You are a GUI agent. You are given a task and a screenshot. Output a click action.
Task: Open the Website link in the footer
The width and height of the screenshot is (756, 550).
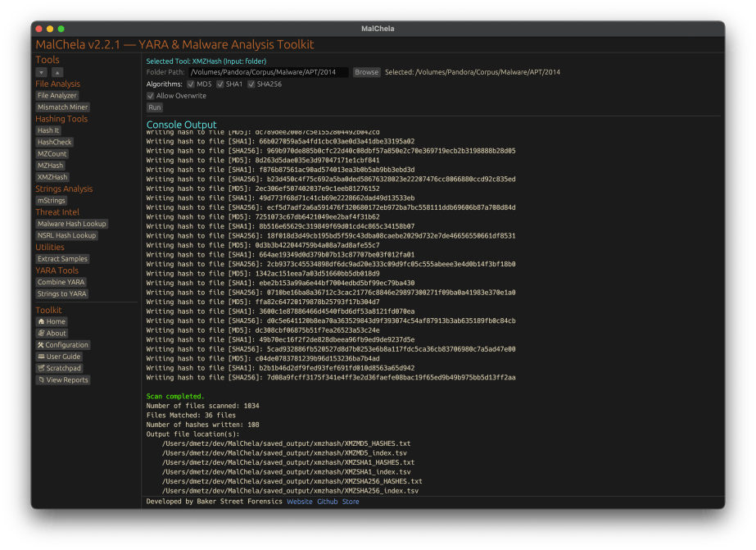(300, 502)
